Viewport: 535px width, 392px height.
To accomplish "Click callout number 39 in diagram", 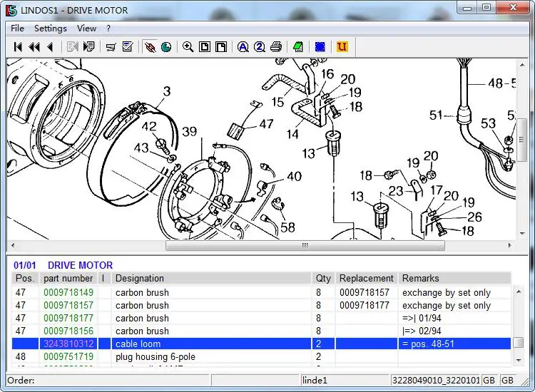I will pos(189,132).
